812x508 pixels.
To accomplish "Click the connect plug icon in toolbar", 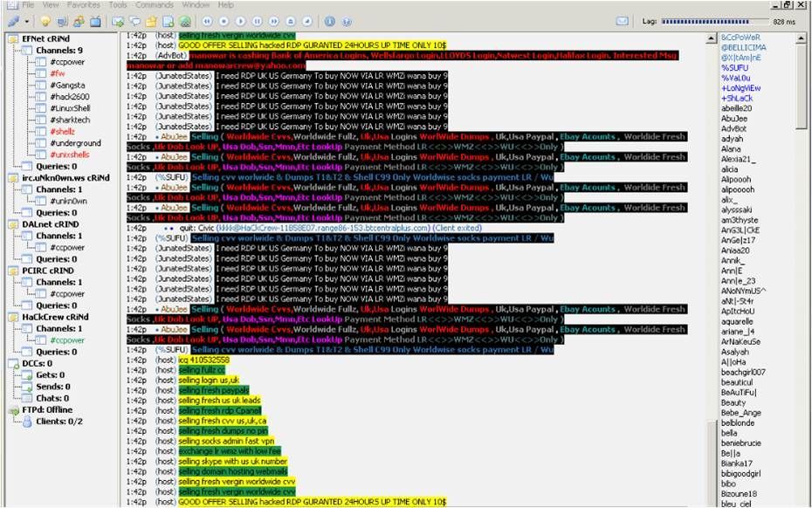I will [x=13, y=21].
